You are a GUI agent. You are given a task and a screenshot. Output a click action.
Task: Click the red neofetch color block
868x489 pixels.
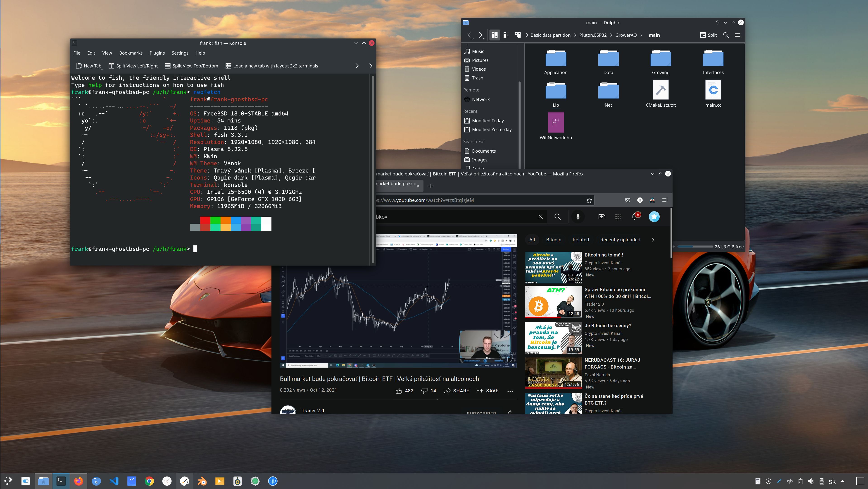point(205,220)
